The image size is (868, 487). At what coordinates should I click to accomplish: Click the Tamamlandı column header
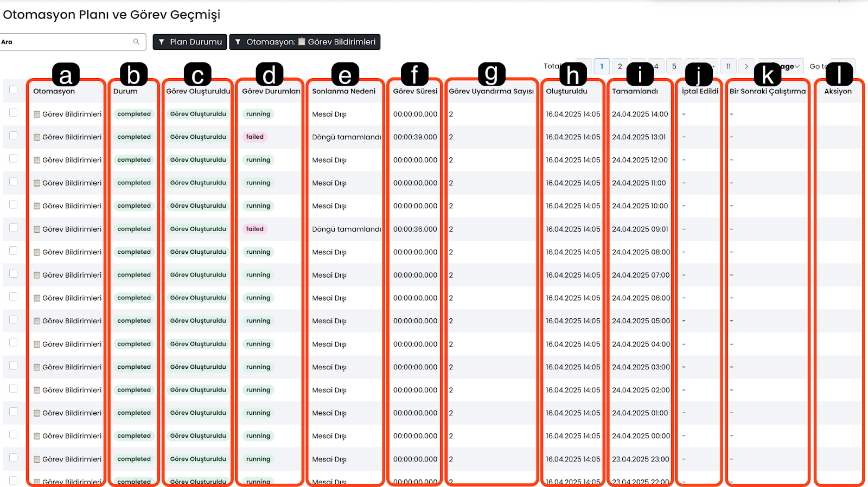[x=635, y=91]
